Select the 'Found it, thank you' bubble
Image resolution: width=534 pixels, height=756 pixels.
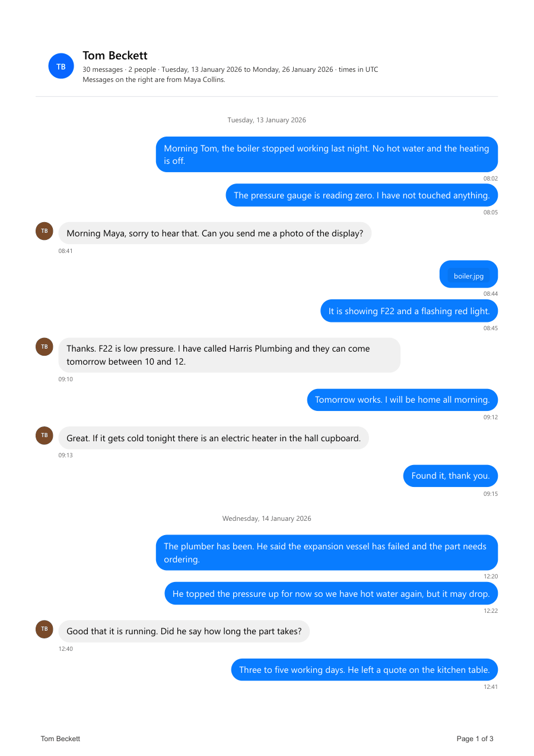pyautogui.click(x=451, y=476)
